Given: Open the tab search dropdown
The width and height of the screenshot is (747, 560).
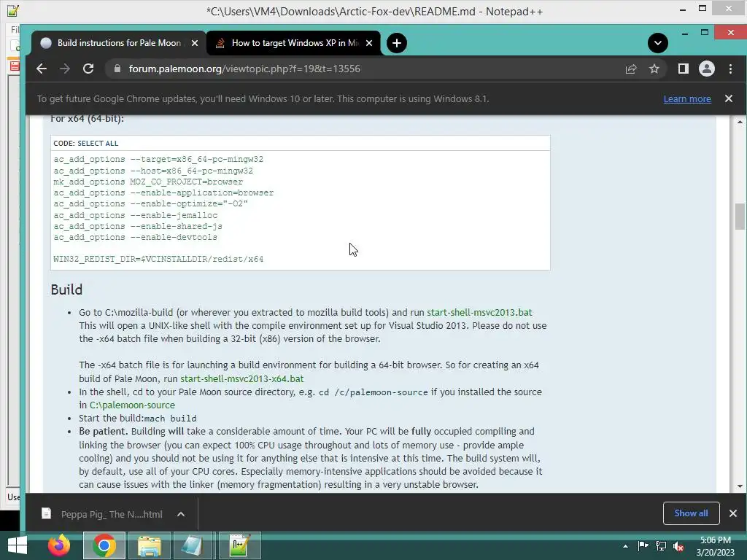Looking at the screenshot, I should pyautogui.click(x=657, y=43).
